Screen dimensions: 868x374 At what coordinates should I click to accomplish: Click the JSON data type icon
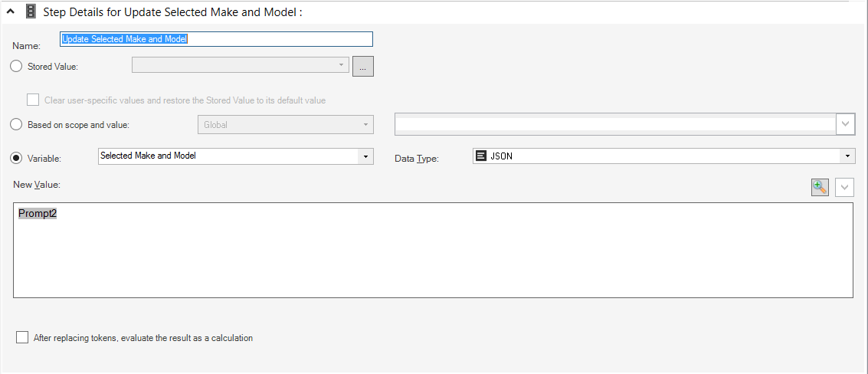[x=481, y=156]
